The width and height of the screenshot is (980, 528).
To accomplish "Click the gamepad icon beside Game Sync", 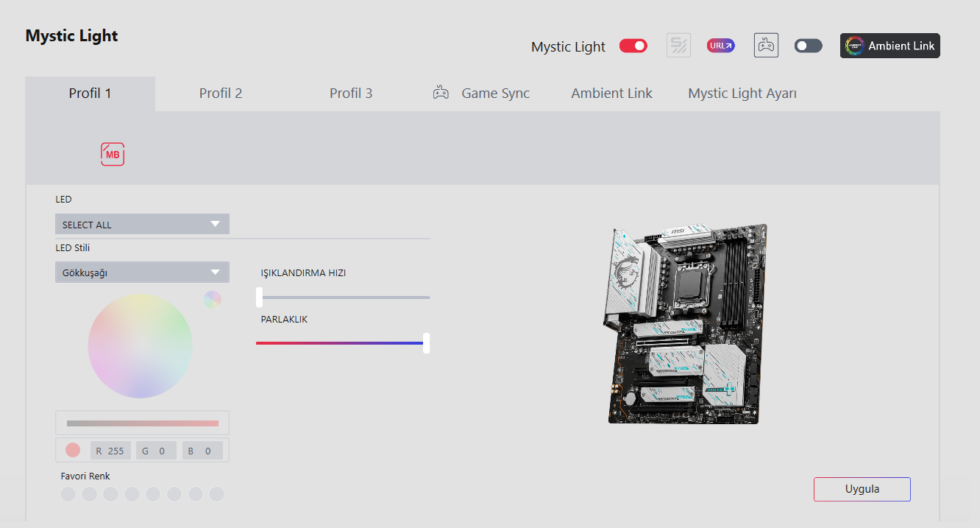I will tap(441, 94).
